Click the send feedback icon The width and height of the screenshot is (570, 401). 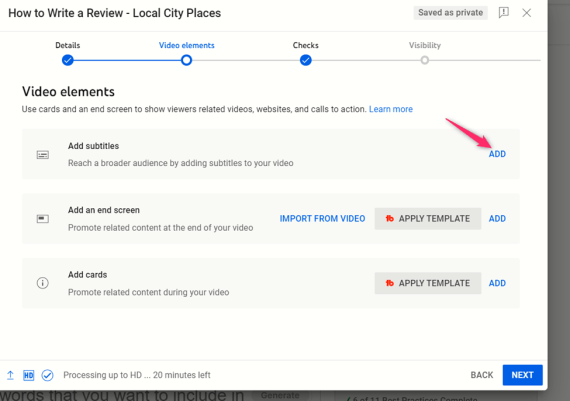(503, 13)
